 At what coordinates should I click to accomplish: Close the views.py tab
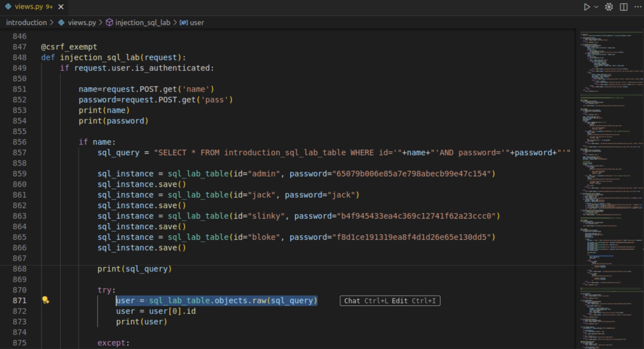[x=61, y=7]
